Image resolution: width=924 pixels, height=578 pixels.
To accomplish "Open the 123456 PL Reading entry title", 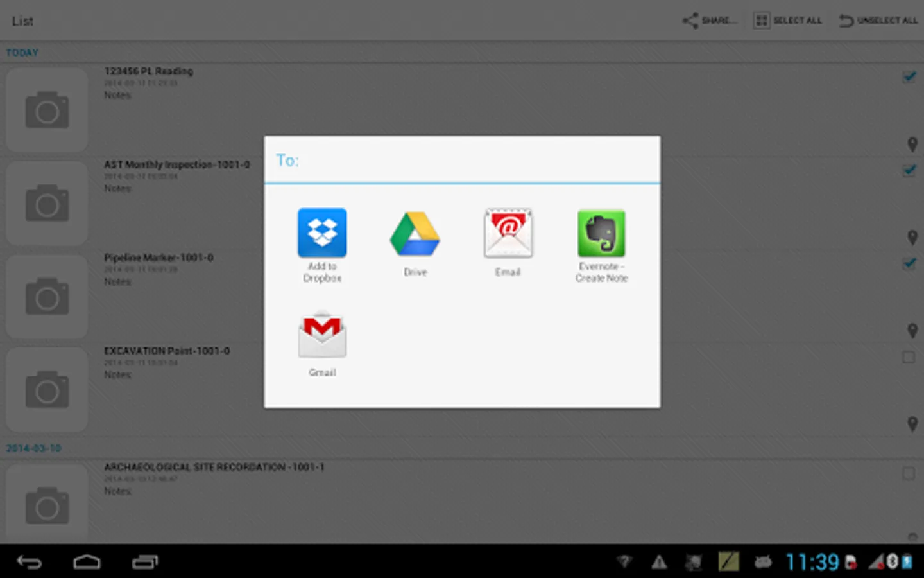I will click(x=148, y=71).
